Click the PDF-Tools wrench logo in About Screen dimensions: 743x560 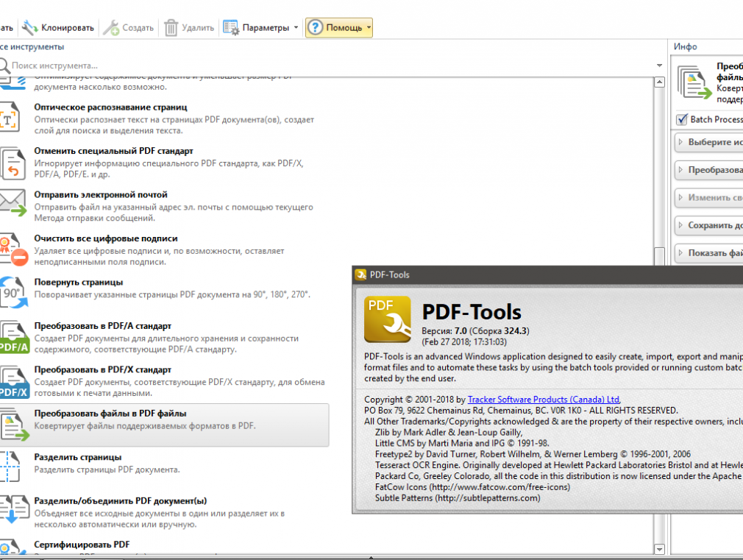coord(387,319)
